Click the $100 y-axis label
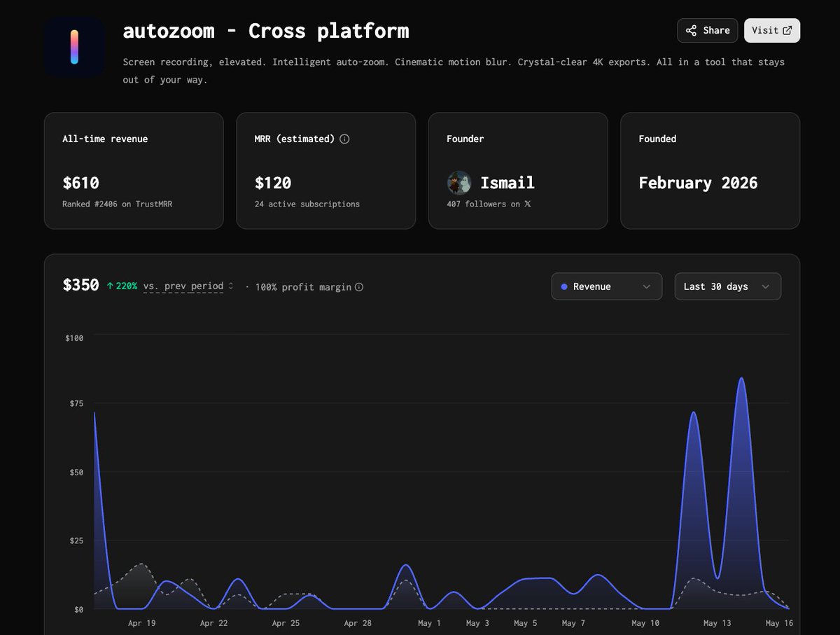 [x=74, y=338]
